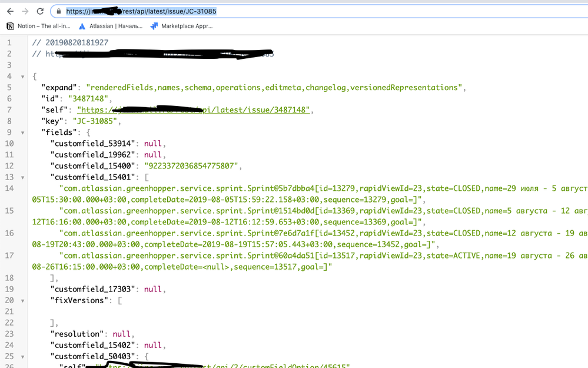
Task: Click the renderedFields expand value string
Action: click(274, 87)
